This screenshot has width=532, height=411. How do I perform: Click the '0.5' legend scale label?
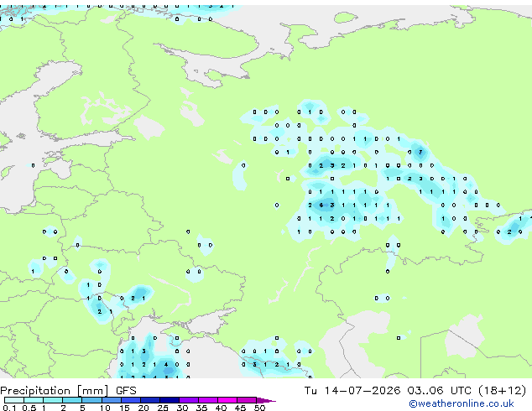29,408
